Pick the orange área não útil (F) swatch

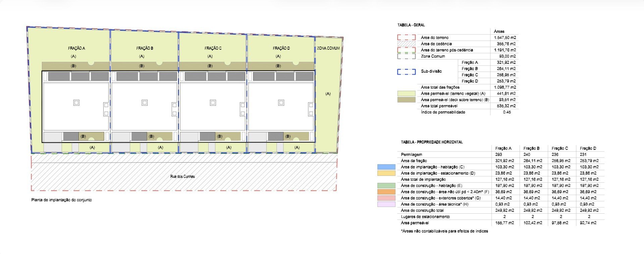(386, 192)
